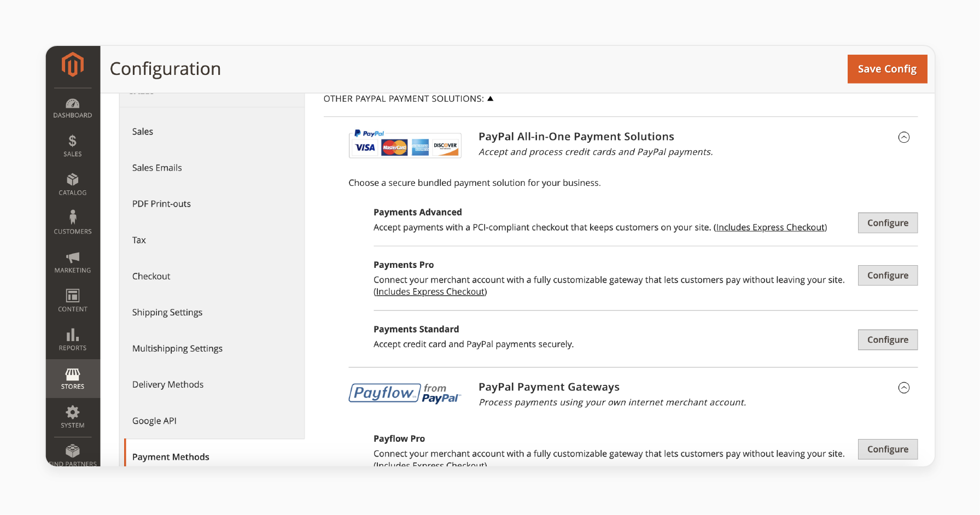Click PayPal Payment Gateways title
The image size is (980, 515).
tap(549, 387)
